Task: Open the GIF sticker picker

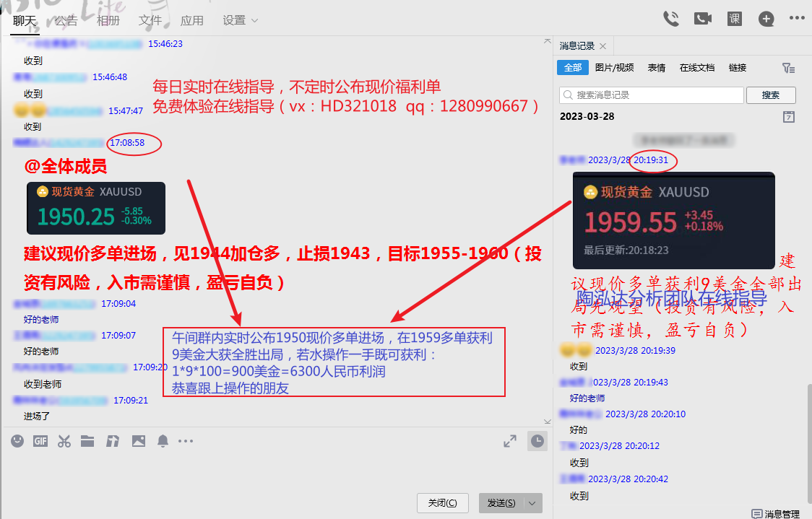Action: point(40,441)
